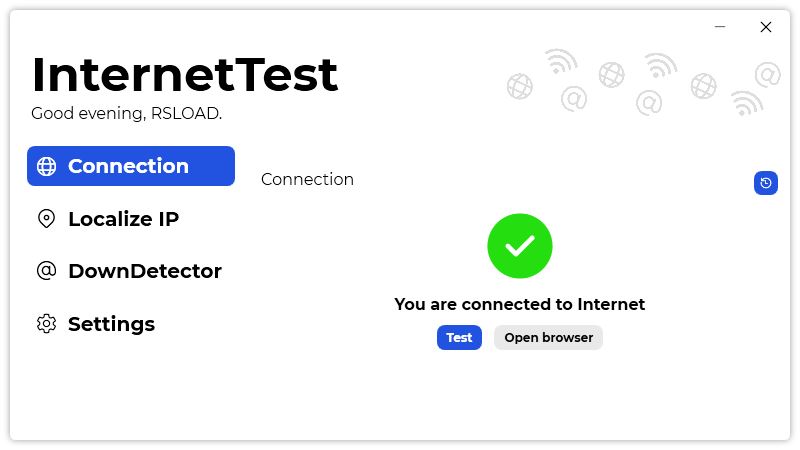Click the globe icon beside Connection
This screenshot has height=450, width=800.
pos(46,167)
